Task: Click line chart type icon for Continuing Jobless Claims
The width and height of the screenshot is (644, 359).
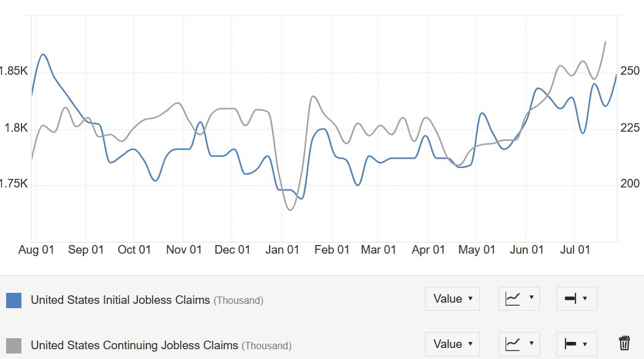Action: pyautogui.click(x=513, y=344)
